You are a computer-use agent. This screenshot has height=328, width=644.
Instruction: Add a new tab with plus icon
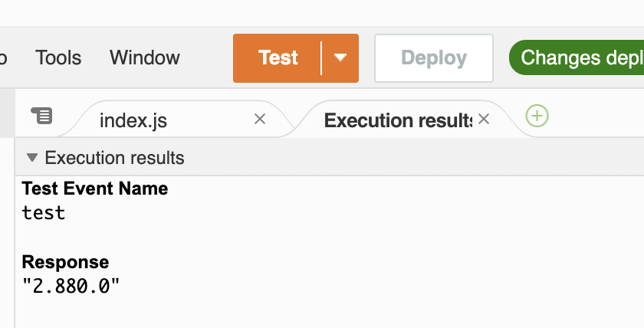[x=537, y=116]
